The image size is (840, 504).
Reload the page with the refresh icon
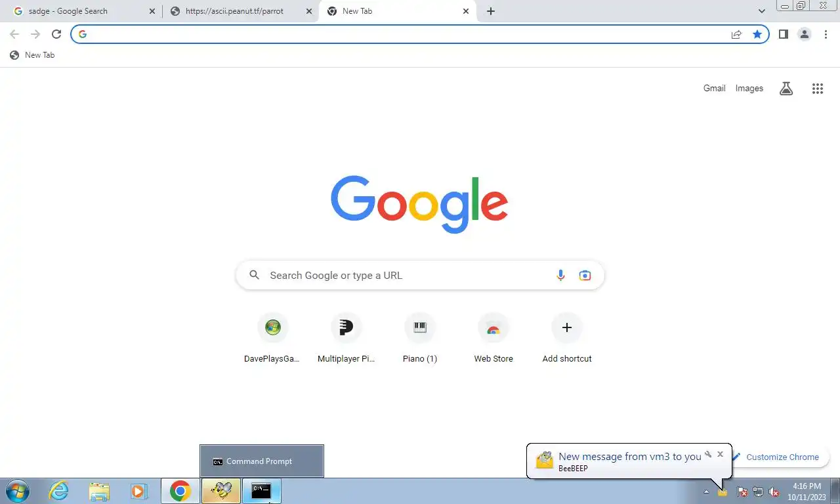click(56, 34)
